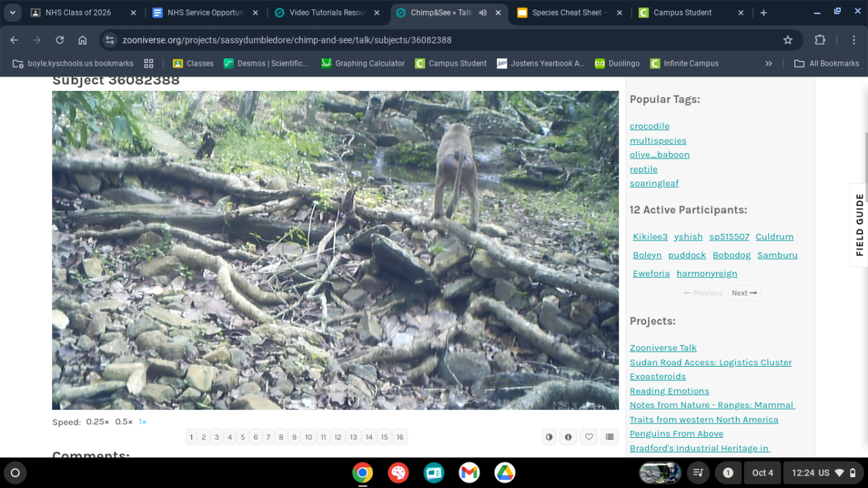Add subject to collection via list icon
868x488 pixels.
[609, 437]
